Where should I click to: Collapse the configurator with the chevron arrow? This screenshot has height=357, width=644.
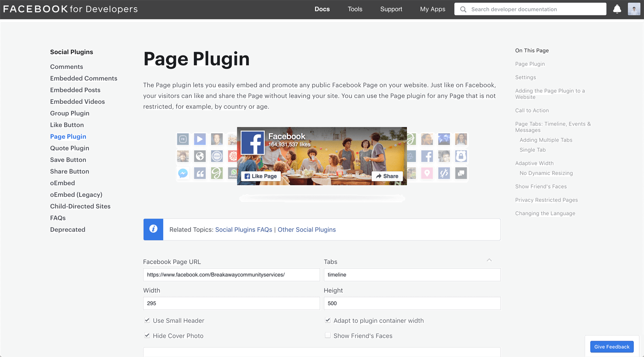tap(489, 260)
